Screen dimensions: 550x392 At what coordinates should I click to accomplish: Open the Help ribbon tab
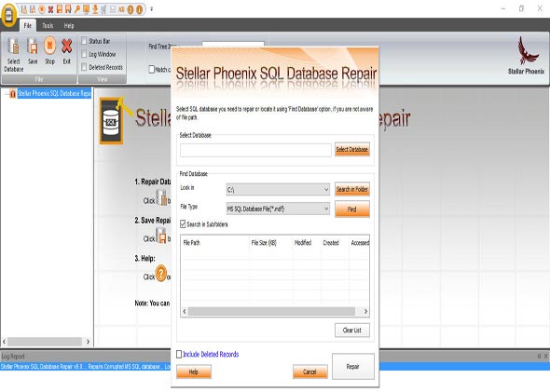pos(69,25)
